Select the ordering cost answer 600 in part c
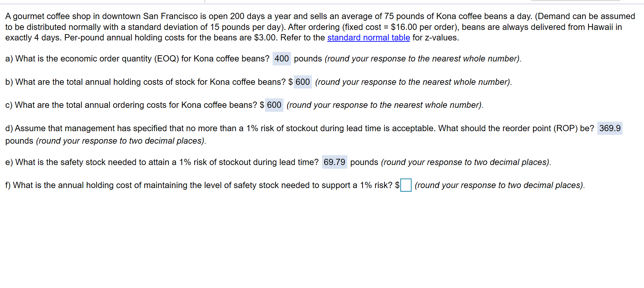 [x=274, y=105]
